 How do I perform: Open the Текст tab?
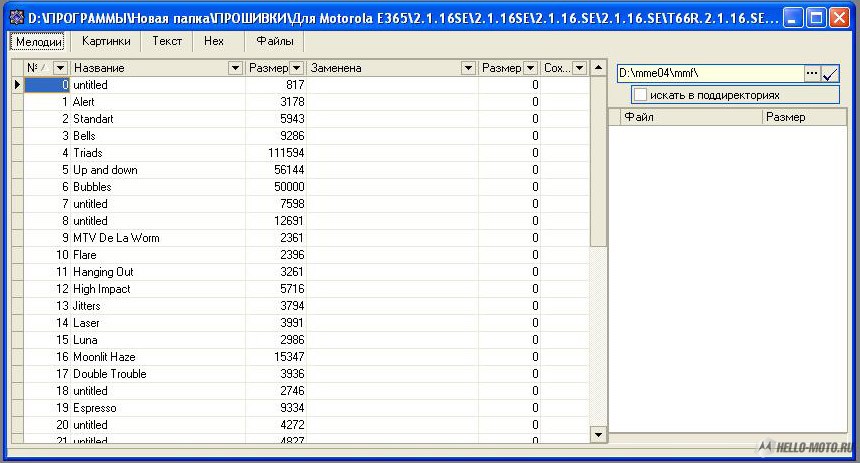click(167, 41)
